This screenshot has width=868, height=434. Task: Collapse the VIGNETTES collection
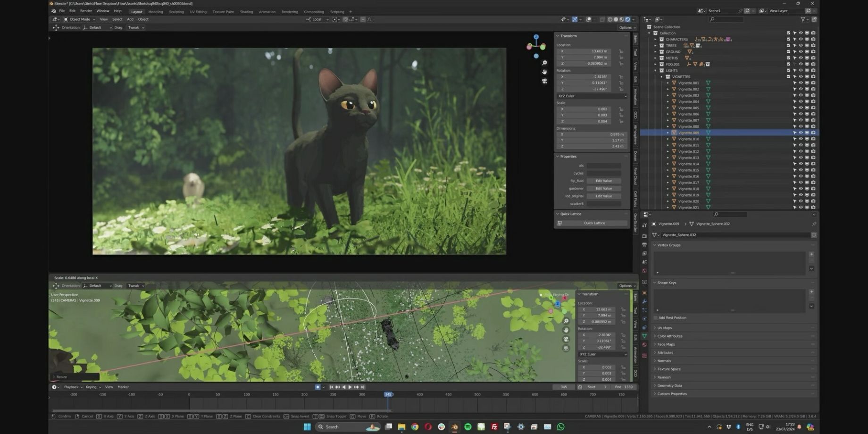pos(661,76)
